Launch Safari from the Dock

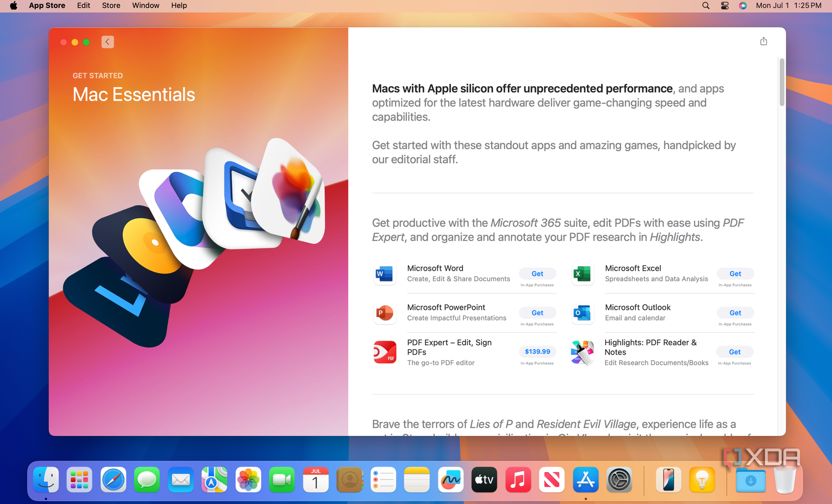(x=113, y=480)
